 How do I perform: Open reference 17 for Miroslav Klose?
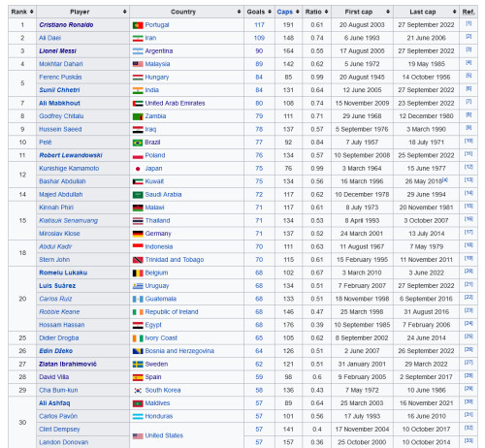(469, 232)
